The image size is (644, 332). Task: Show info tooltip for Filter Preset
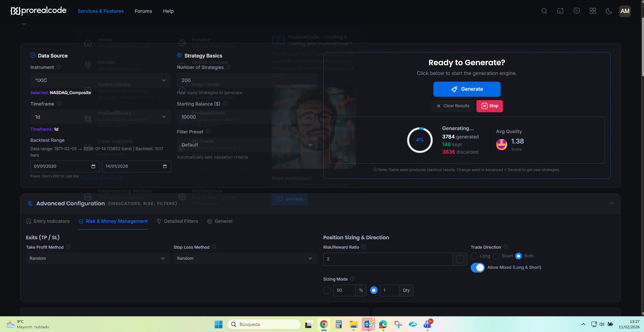208,131
